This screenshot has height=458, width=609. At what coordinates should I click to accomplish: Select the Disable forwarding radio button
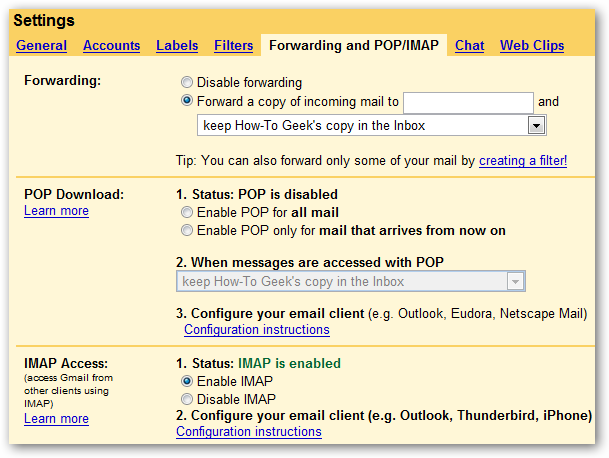pos(187,82)
